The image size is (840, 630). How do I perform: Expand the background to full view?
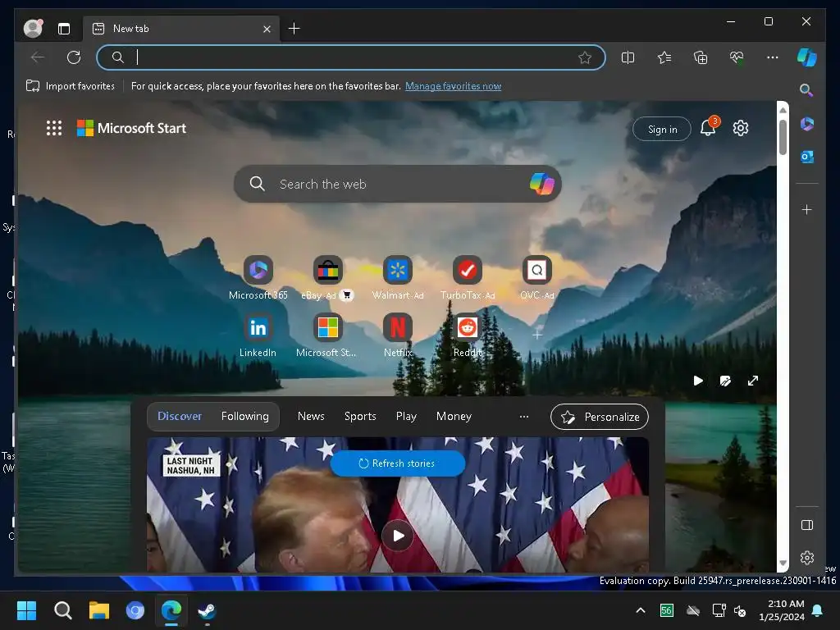pos(753,381)
